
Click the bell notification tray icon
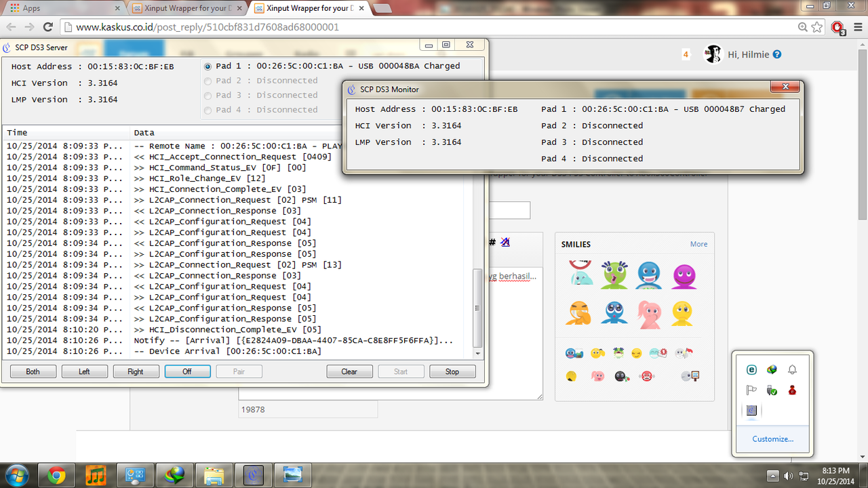(792, 369)
